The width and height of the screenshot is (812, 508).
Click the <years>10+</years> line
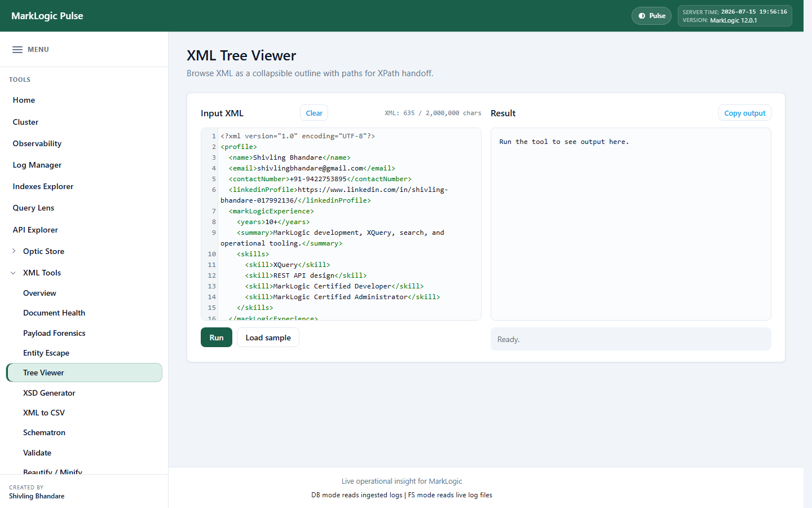(273, 222)
